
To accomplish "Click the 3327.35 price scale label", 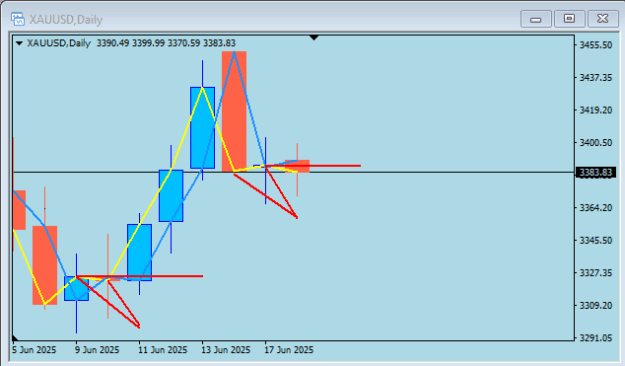I will pos(596,273).
